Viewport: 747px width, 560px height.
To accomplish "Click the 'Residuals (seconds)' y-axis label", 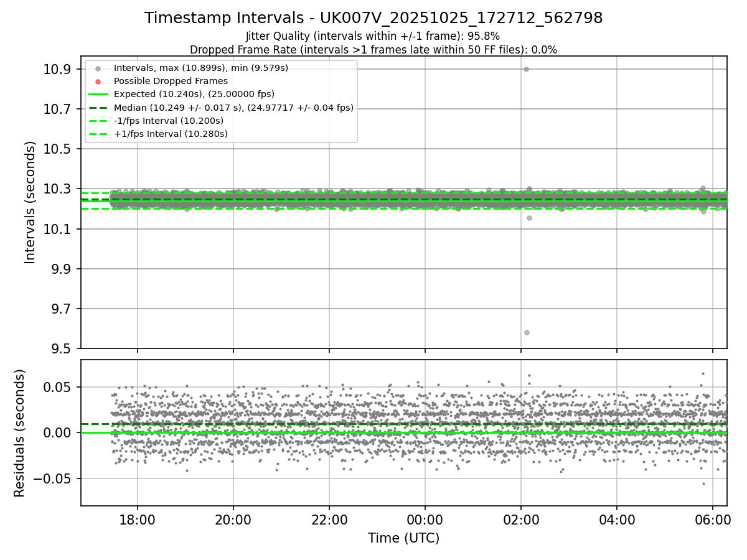I will pos(19,433).
